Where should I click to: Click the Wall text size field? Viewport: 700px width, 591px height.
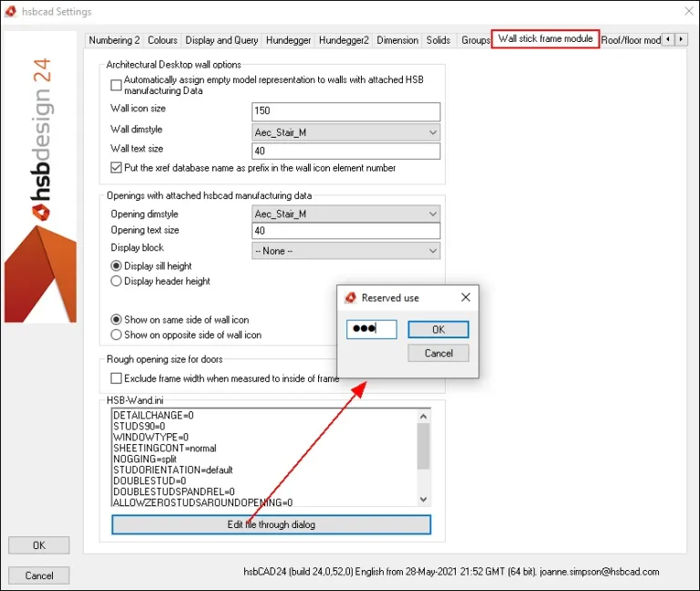(x=346, y=151)
